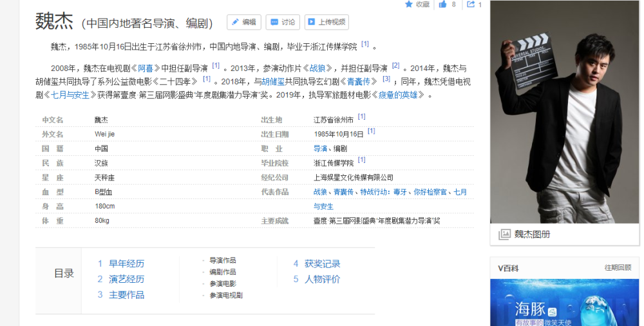
Task: Click the 目录 contents label
Action: [x=64, y=273]
